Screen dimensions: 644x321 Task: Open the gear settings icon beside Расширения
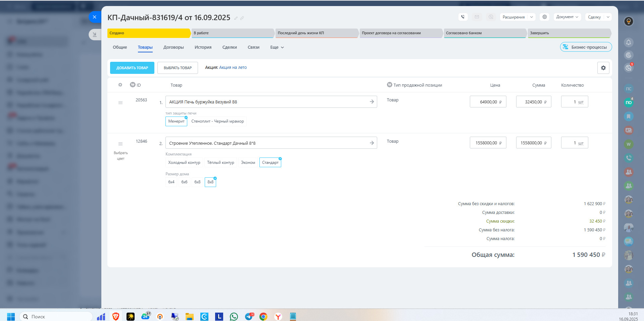coord(544,17)
